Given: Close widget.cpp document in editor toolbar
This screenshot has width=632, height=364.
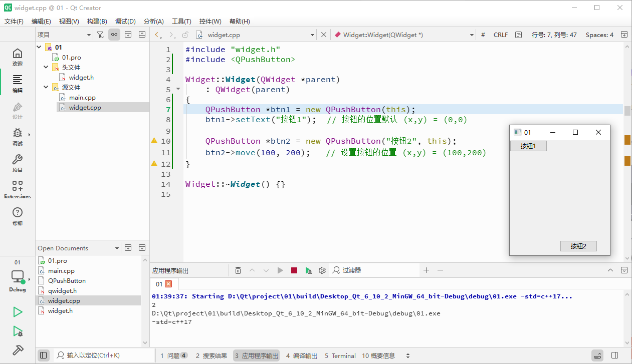Looking at the screenshot, I should pyautogui.click(x=324, y=35).
